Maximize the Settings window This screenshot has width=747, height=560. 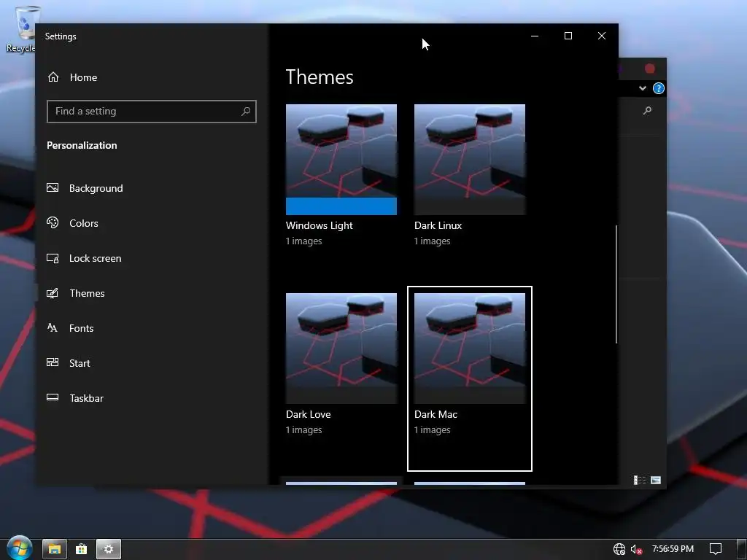[x=568, y=36]
